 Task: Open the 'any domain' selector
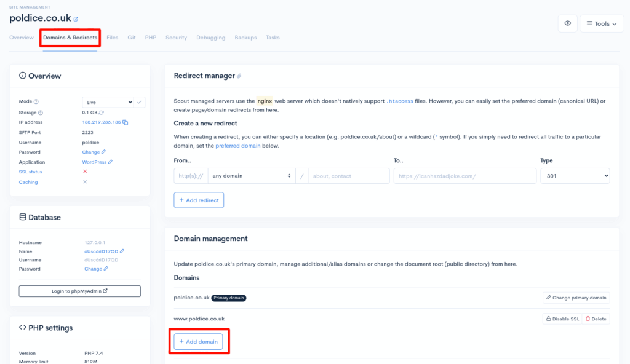coord(251,176)
